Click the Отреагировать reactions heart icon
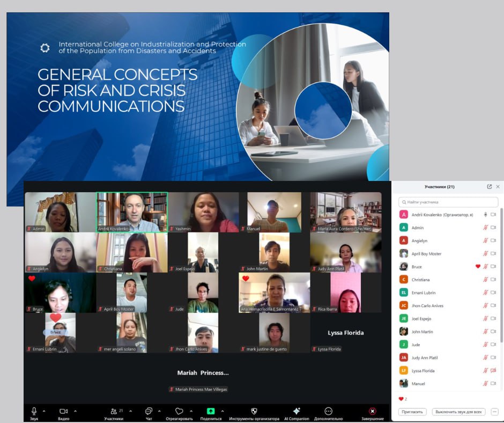 (x=179, y=411)
